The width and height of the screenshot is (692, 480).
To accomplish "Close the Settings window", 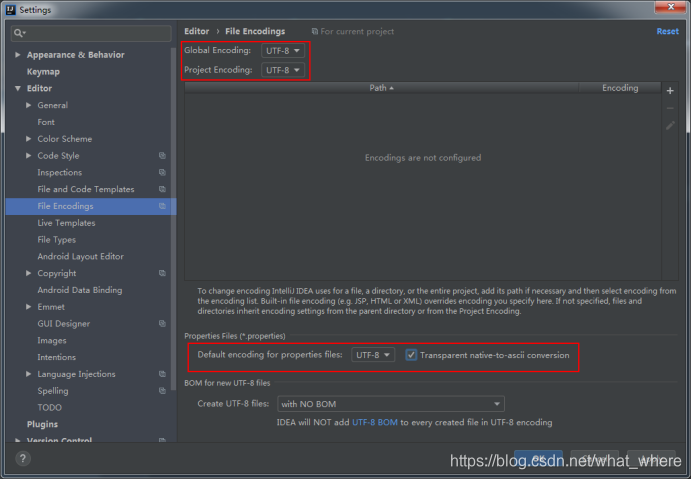I will [x=671, y=7].
